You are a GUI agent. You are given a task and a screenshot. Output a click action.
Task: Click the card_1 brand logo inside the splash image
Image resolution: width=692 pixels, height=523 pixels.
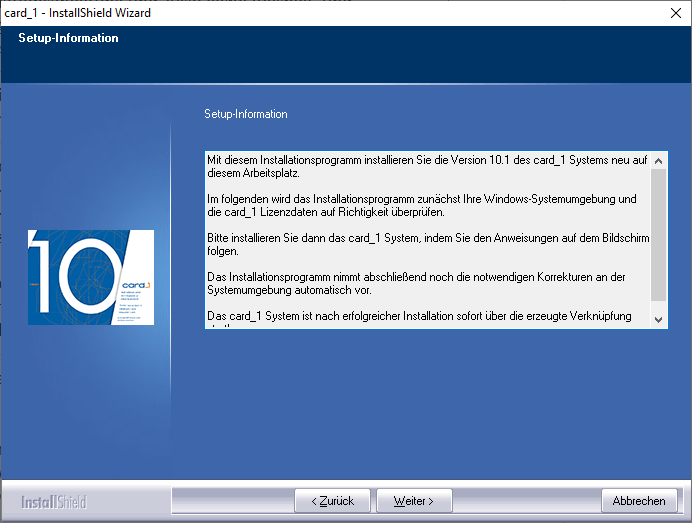click(x=135, y=284)
